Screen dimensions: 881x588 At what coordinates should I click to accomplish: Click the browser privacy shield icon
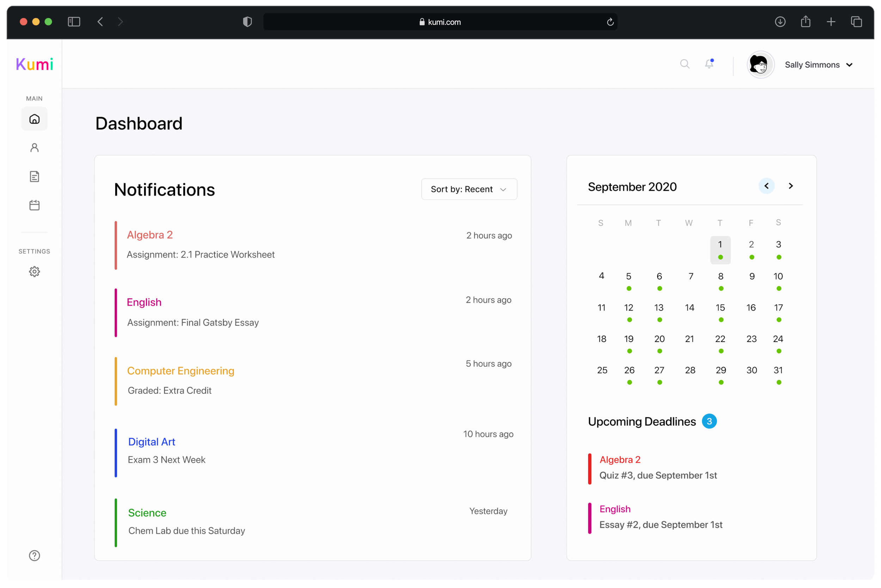pyautogui.click(x=247, y=22)
